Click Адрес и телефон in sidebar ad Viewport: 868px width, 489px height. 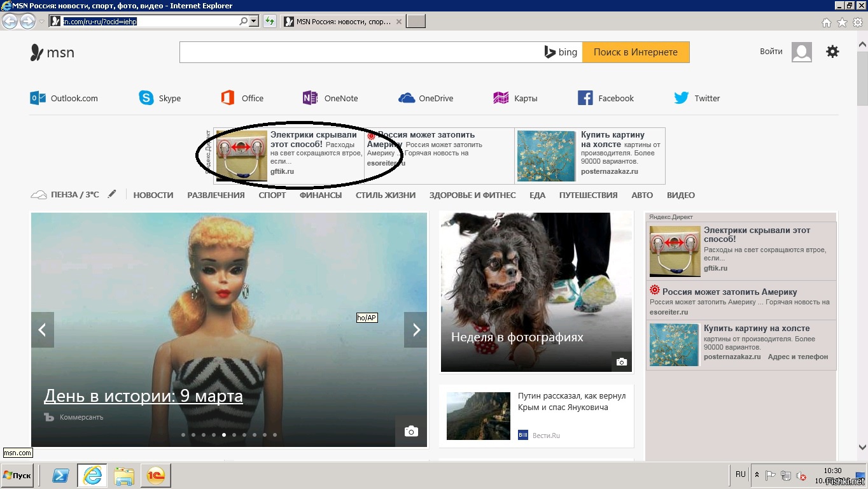(798, 357)
